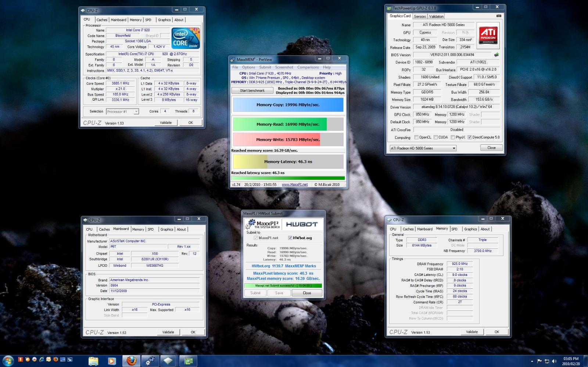This screenshot has height=367, width=588.
Task: Switch to the Validation tab in GPU-Z
Action: [436, 16]
